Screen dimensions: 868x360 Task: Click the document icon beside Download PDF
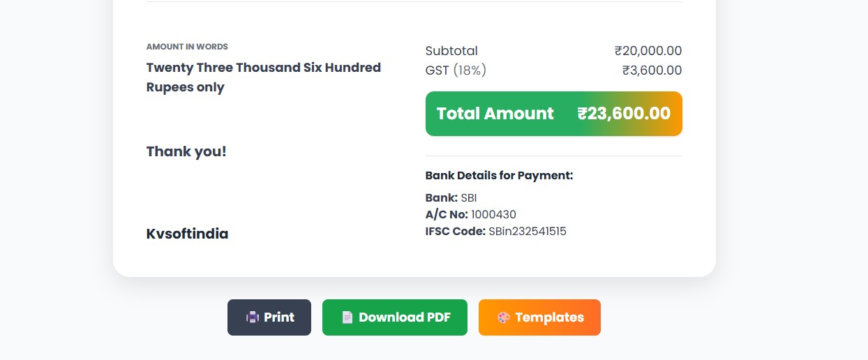[x=347, y=317]
